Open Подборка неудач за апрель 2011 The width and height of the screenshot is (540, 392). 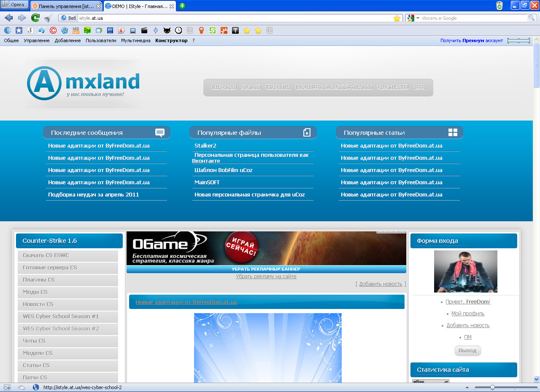pyautogui.click(x=94, y=194)
